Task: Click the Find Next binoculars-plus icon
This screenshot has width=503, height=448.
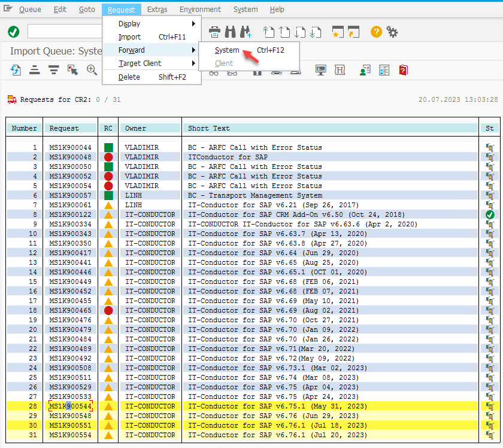Action: [246, 32]
